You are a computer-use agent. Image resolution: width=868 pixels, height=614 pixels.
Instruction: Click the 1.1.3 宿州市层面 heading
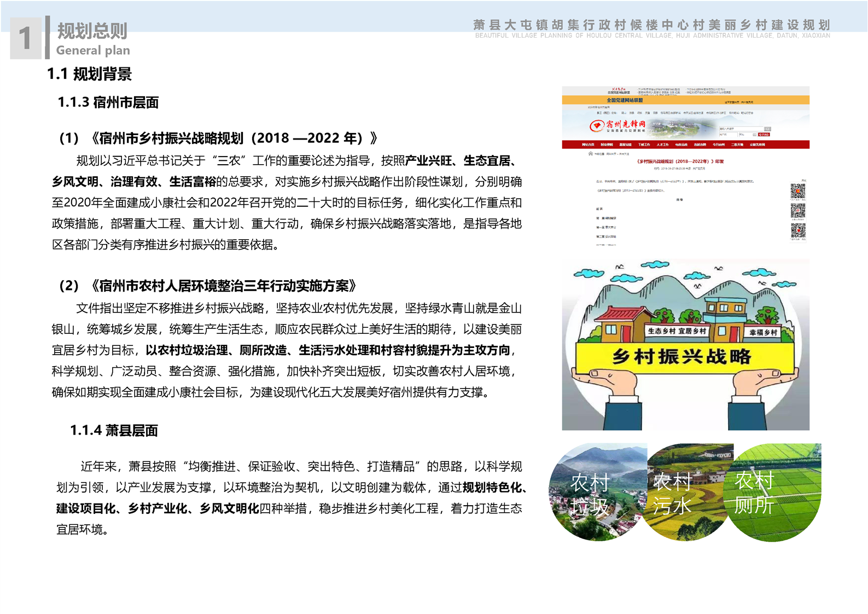(x=108, y=102)
